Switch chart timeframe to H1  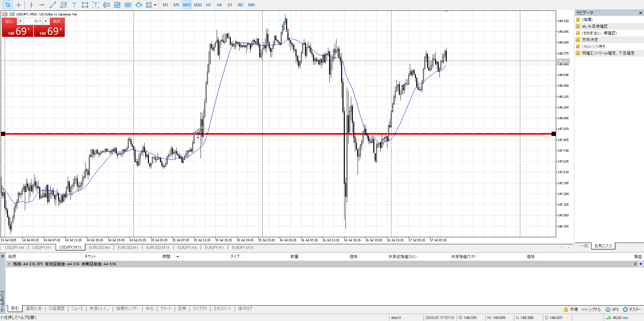[208, 5]
